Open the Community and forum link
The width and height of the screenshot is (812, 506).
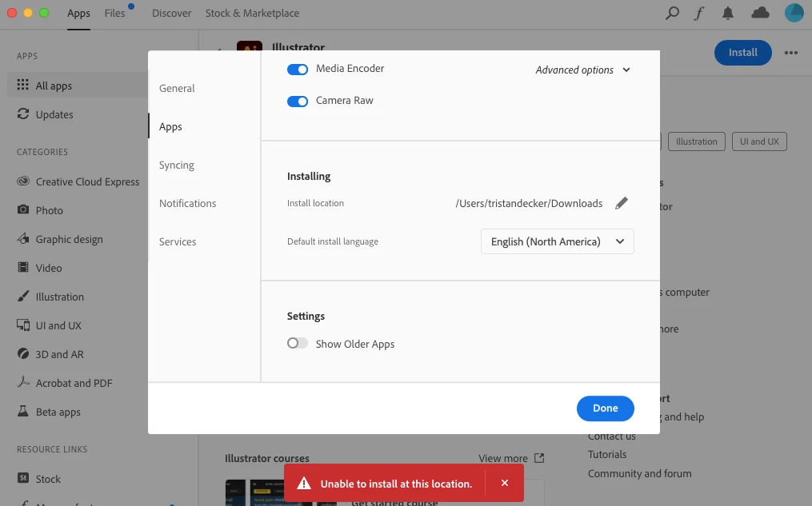coord(639,473)
